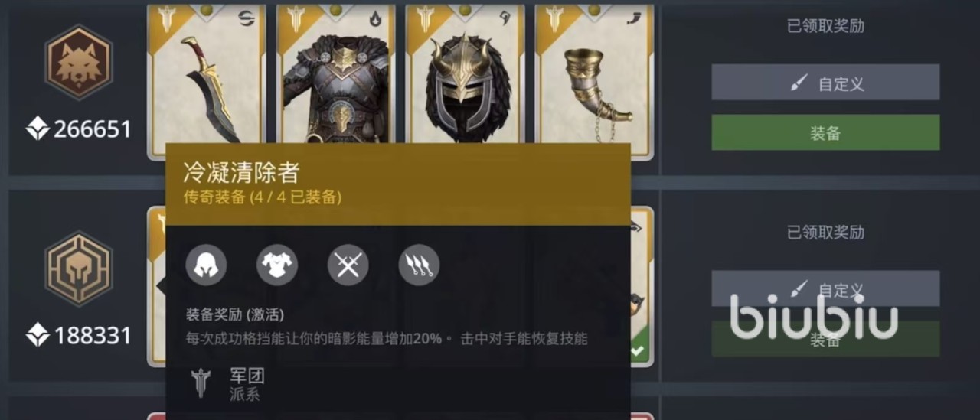The image size is (980, 420).
Task: Select the curved golden sword card
Action: 207,74
